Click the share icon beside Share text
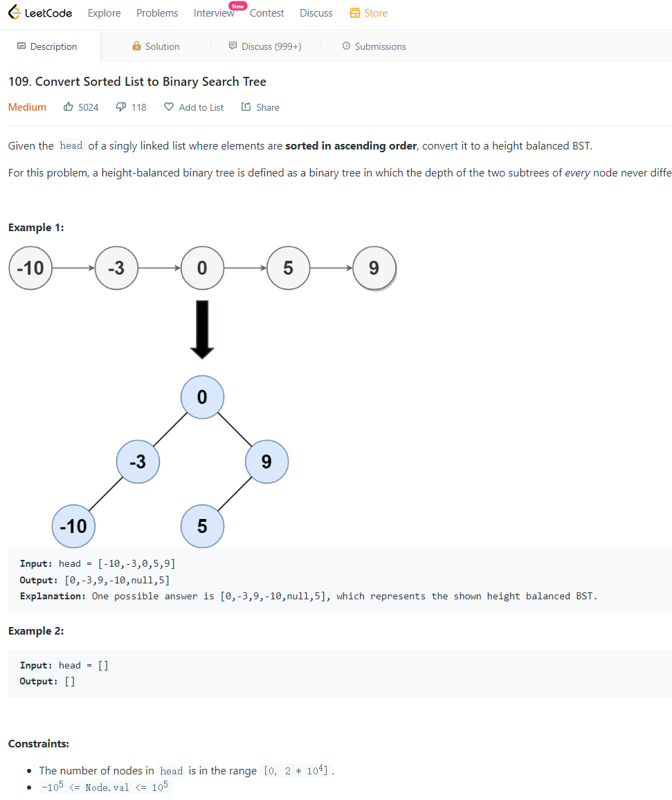 (247, 107)
